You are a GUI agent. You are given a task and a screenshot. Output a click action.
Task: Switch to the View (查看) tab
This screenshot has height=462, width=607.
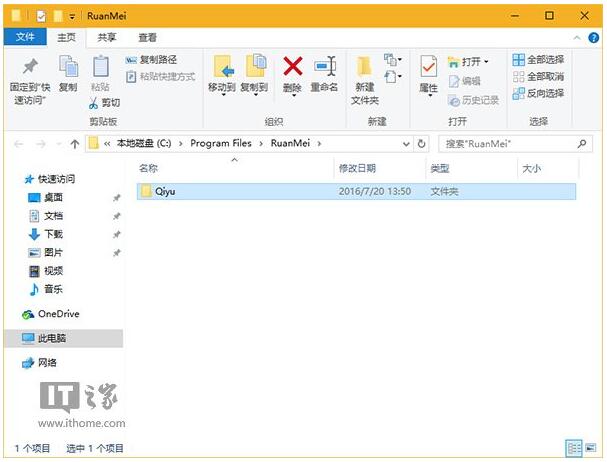(147, 37)
